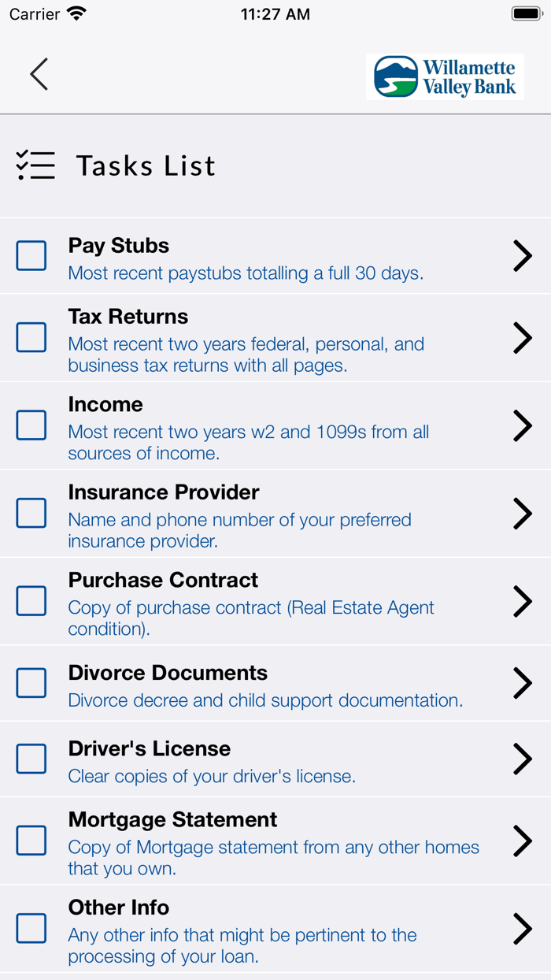Tap the Tasks List checklist icon
This screenshot has height=980, width=551.
[x=35, y=165]
